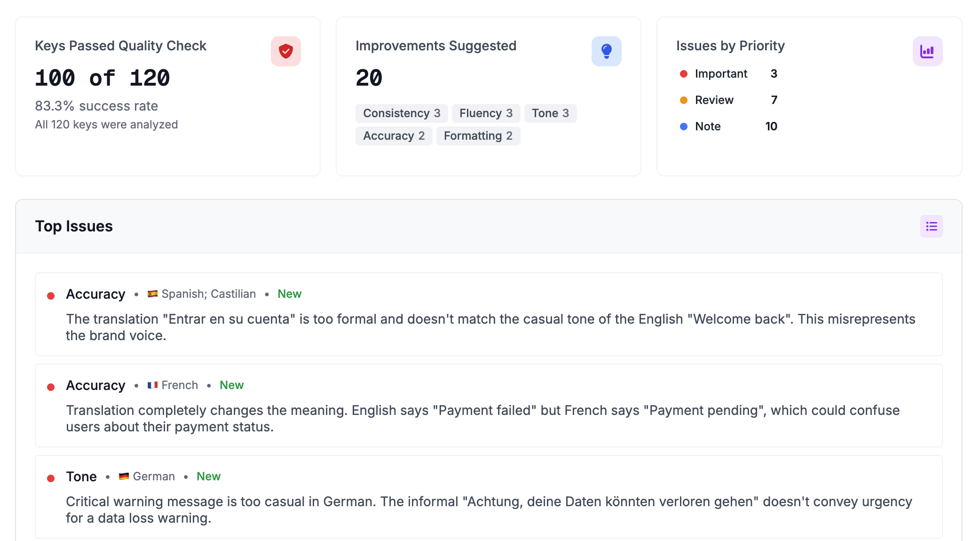980x541 pixels.
Task: Click the red shield check icon
Action: (x=285, y=51)
